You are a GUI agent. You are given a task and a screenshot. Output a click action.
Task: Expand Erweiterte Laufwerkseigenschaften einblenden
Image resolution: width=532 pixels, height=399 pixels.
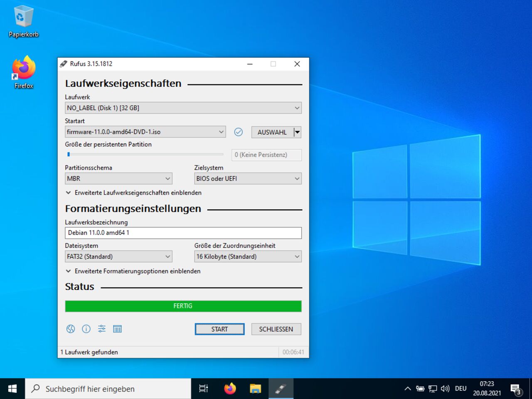(x=133, y=193)
